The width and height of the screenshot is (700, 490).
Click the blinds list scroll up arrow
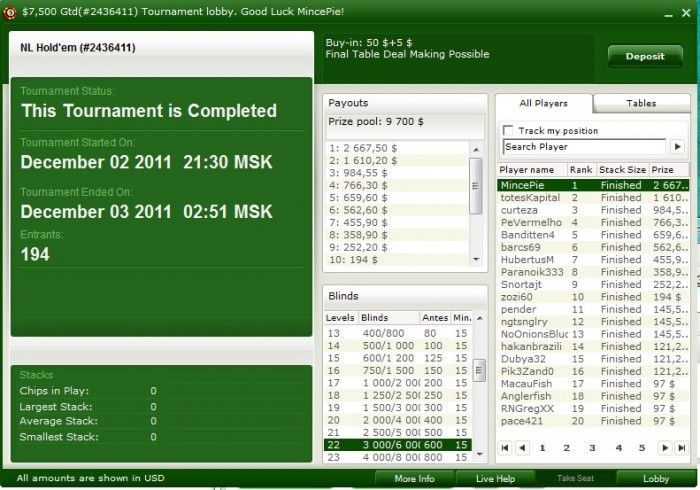point(479,318)
